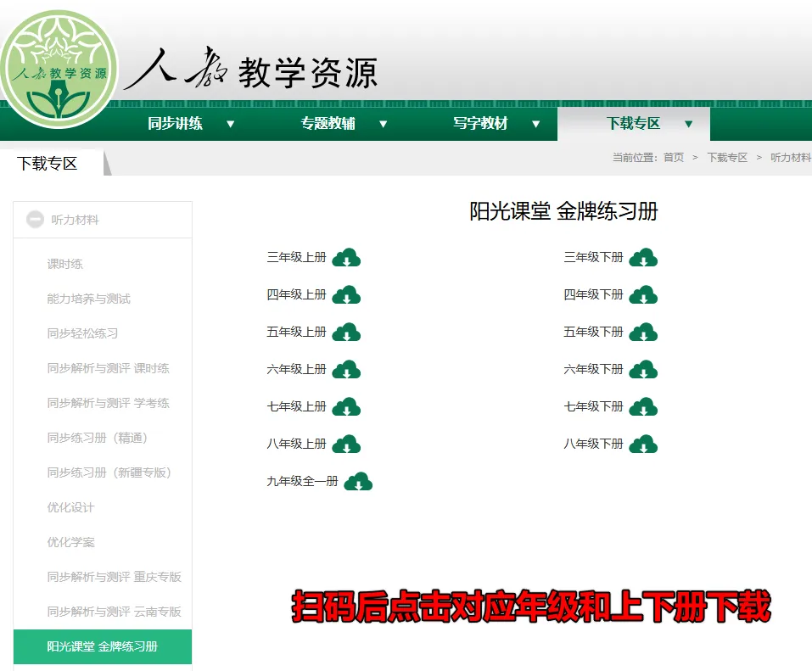Click the 七年级下册 label
The image size is (812, 671).
(593, 406)
